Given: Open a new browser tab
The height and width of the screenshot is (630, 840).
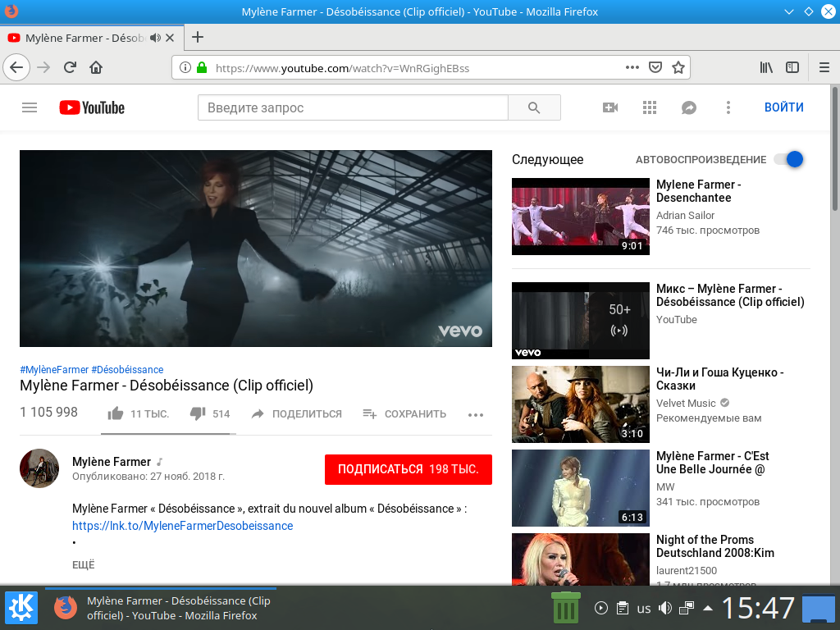Looking at the screenshot, I should [198, 38].
